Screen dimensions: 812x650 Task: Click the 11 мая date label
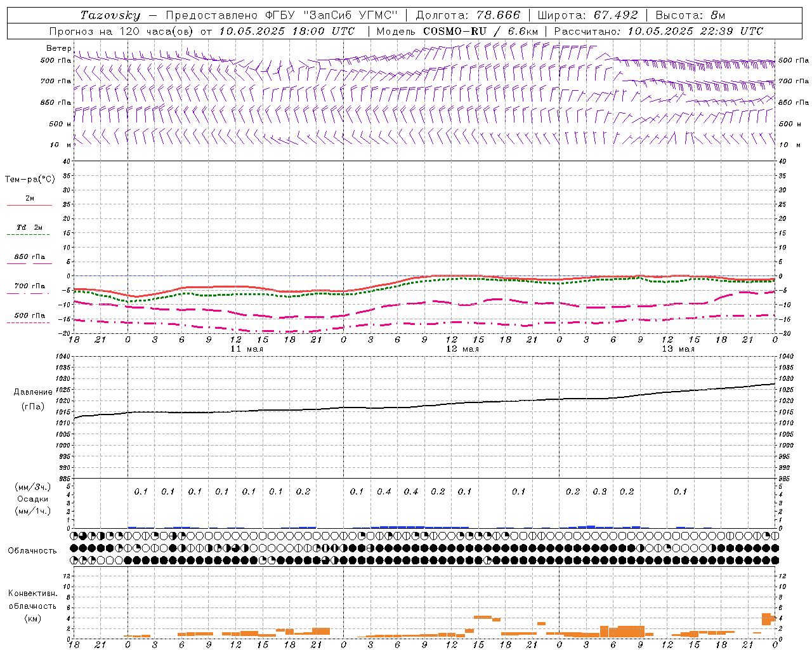coord(247,349)
